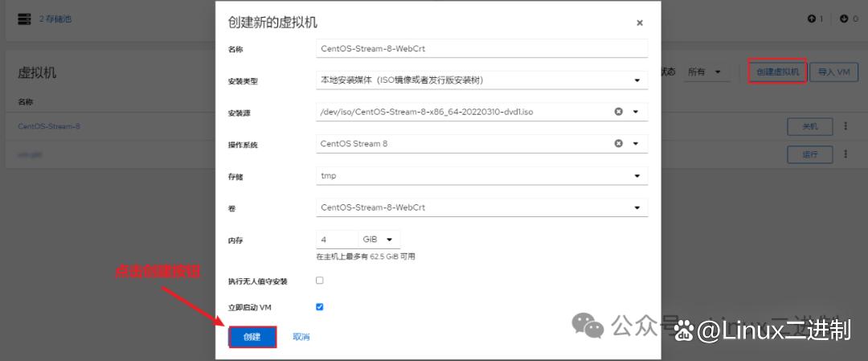
Task: Change the GiB memory unit dropdown
Action: coord(379,239)
